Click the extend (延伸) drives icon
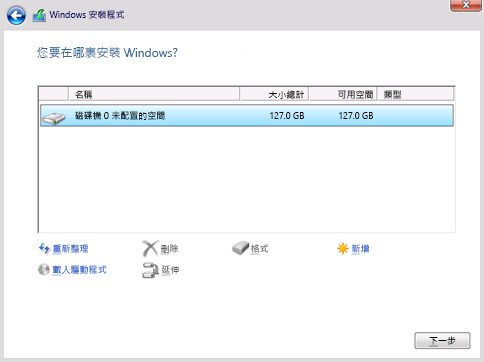 click(x=150, y=270)
